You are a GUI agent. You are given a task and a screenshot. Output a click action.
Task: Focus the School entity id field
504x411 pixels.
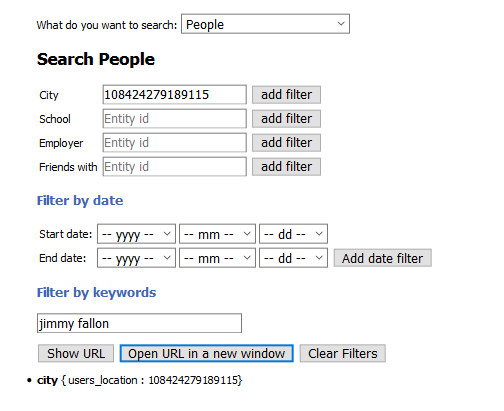pyautogui.click(x=174, y=119)
